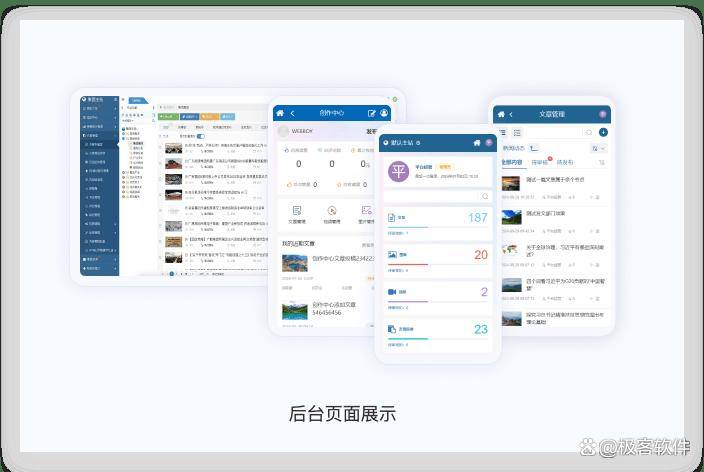Tap the round blue button in 文章管理 toolbar
The image size is (704, 472).
(x=603, y=132)
